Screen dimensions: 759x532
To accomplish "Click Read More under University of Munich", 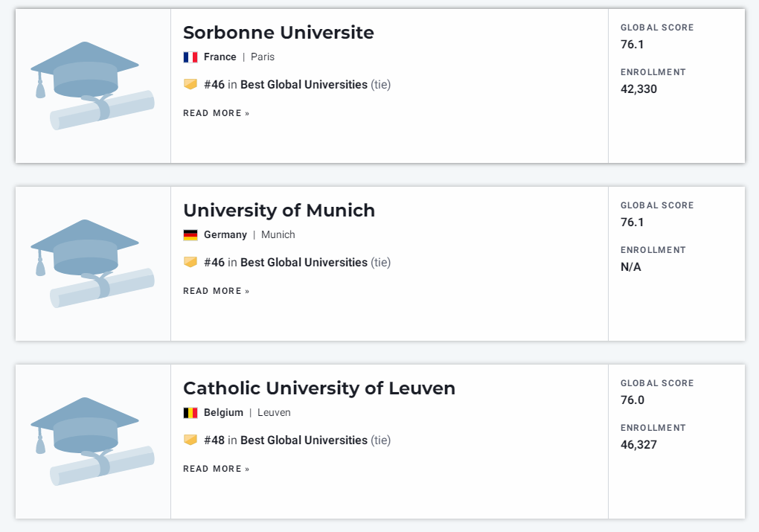I will [216, 290].
